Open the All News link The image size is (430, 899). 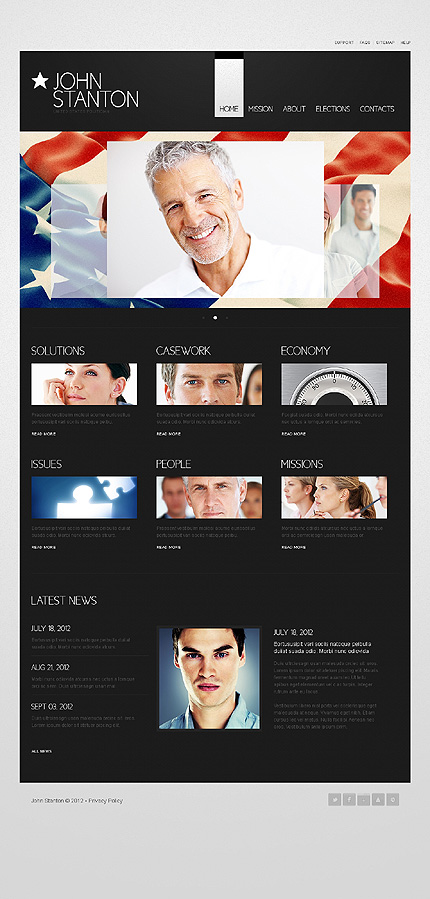42,751
